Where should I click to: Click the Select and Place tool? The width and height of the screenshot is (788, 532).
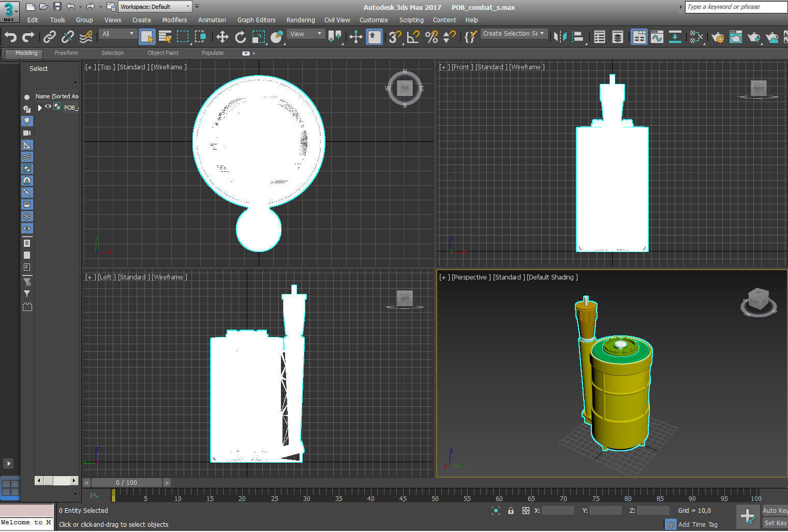(x=277, y=37)
